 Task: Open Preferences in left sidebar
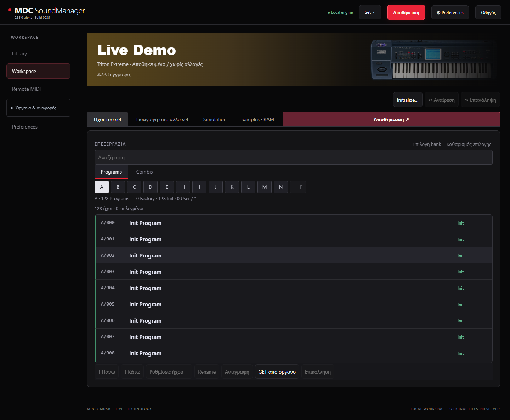coord(38,127)
